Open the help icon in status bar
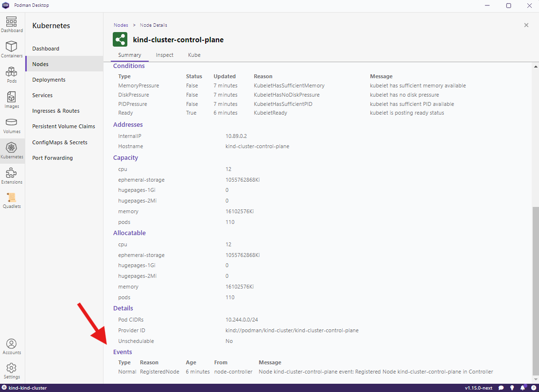 pos(533,388)
